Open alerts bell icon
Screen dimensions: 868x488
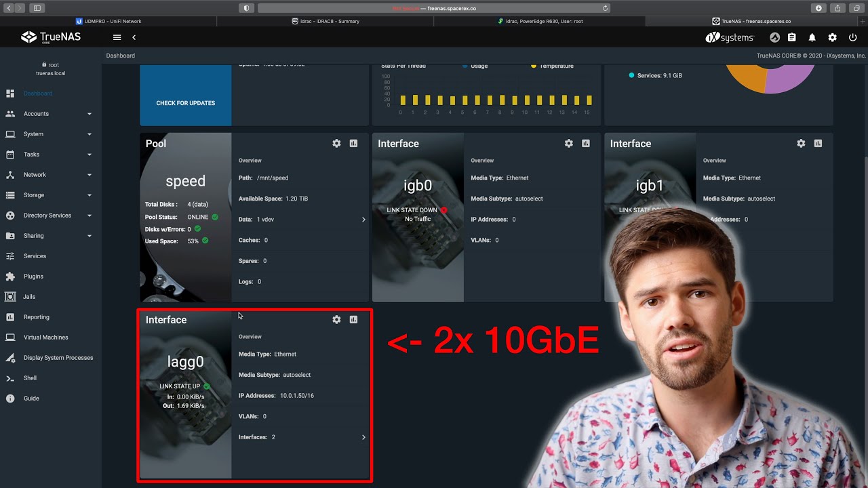(x=812, y=38)
